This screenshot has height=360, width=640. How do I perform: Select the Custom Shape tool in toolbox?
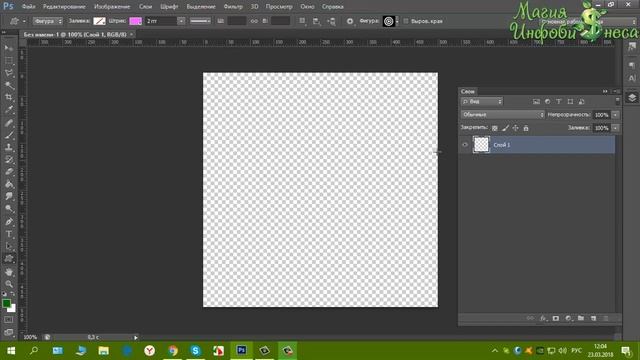coord(9,259)
